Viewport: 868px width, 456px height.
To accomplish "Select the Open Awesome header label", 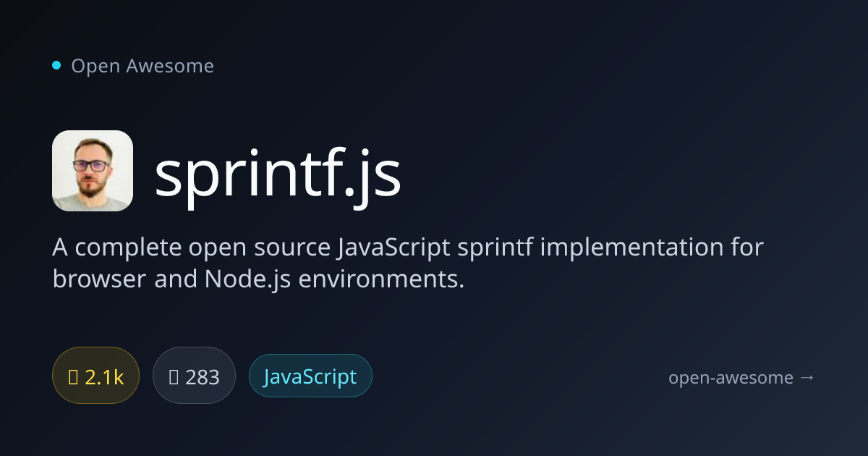I will 142,66.
